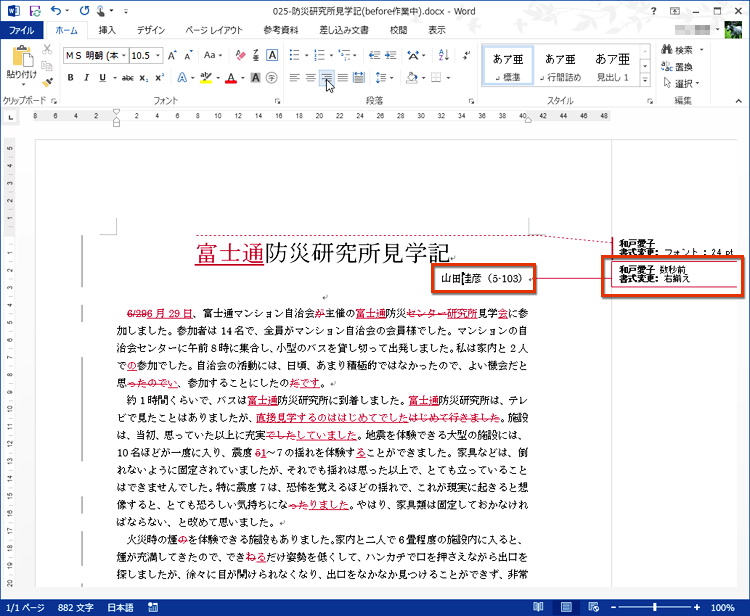Open the File (ファイル) tab

point(22,30)
